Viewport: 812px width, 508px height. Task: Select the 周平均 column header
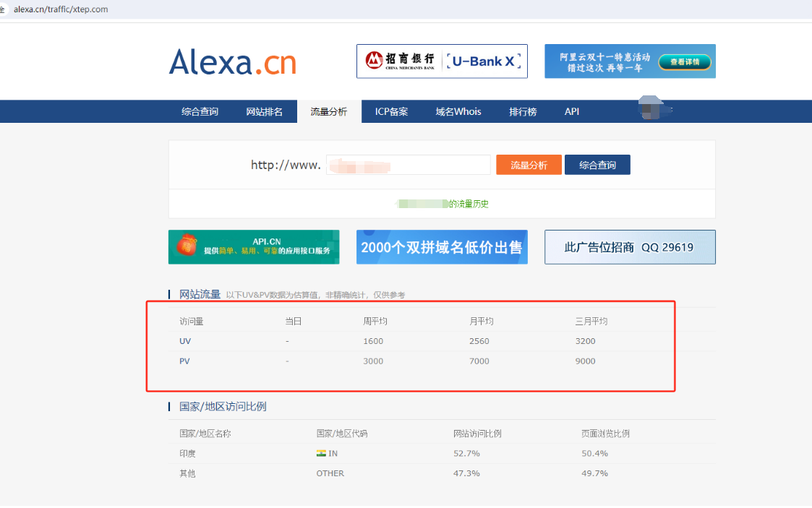click(375, 322)
